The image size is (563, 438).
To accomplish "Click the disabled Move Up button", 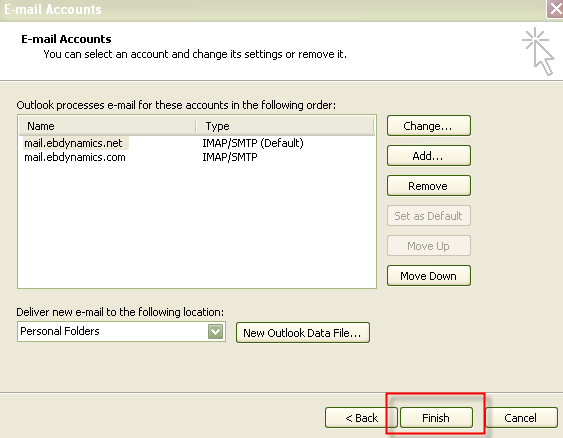I will [429, 246].
